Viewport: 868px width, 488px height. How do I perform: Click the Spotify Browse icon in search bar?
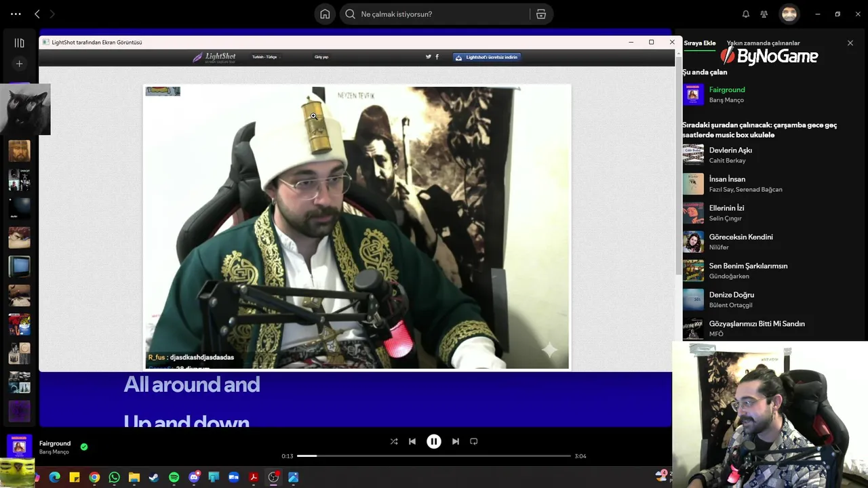click(540, 14)
